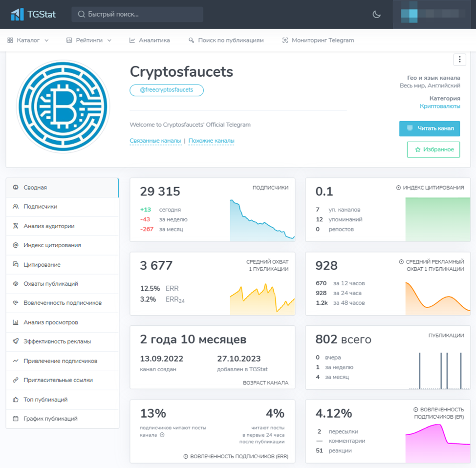The width and height of the screenshot is (476, 468).
Task: Open Поиск по публикациям
Action: (x=226, y=40)
